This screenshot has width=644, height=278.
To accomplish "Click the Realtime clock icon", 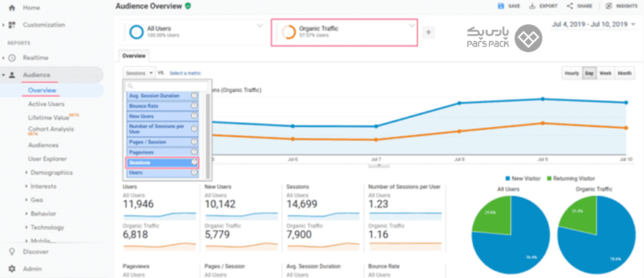I will pos(12,58).
